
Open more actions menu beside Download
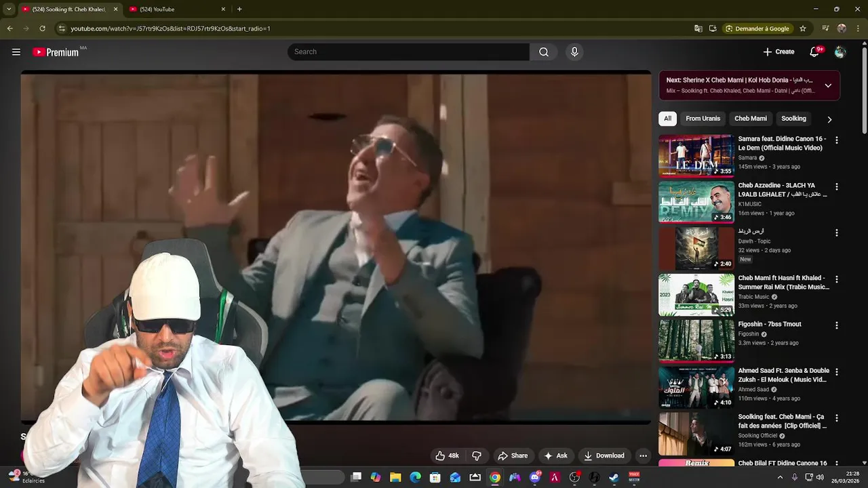643,455
